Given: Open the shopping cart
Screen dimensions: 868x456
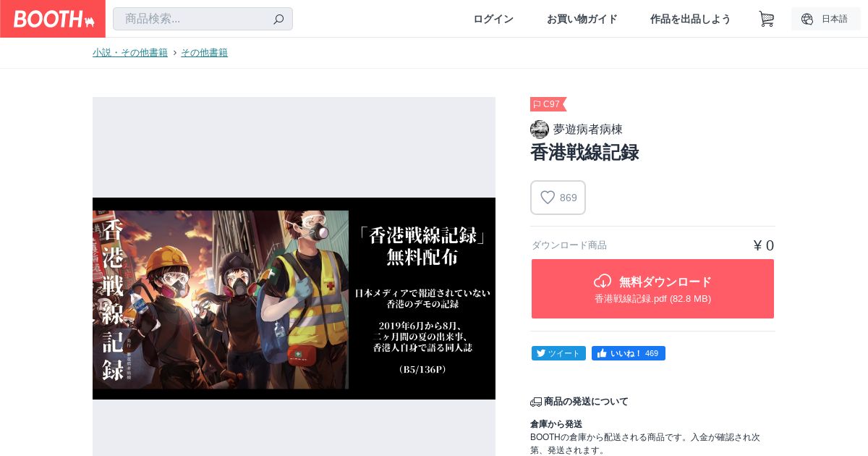Looking at the screenshot, I should click(x=766, y=19).
